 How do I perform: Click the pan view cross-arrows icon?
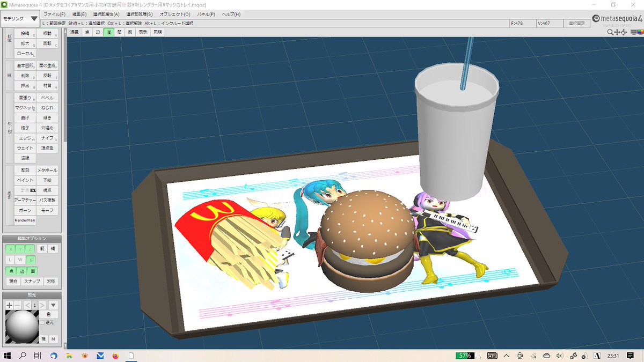pyautogui.click(x=617, y=32)
